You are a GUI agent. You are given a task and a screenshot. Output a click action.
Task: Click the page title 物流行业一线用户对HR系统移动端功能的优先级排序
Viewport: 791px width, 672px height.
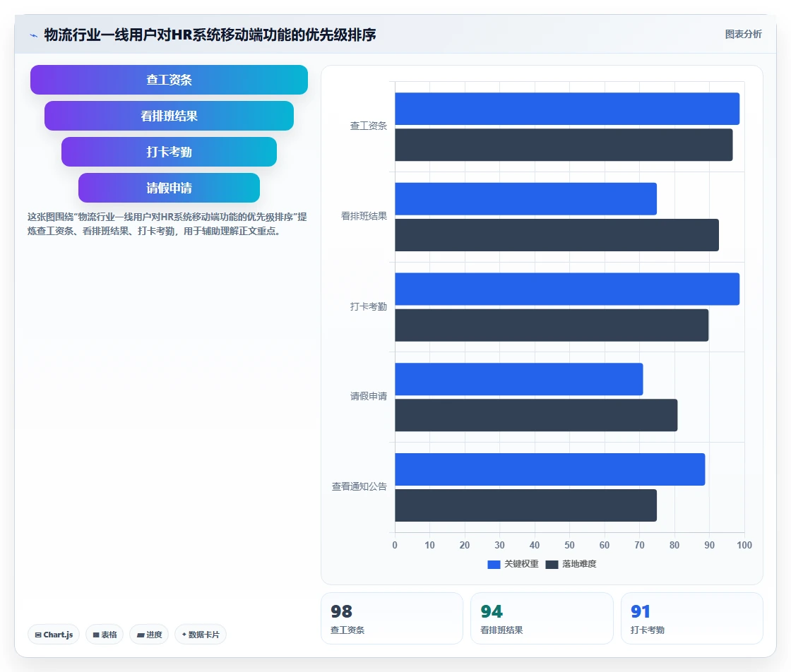[210, 35]
